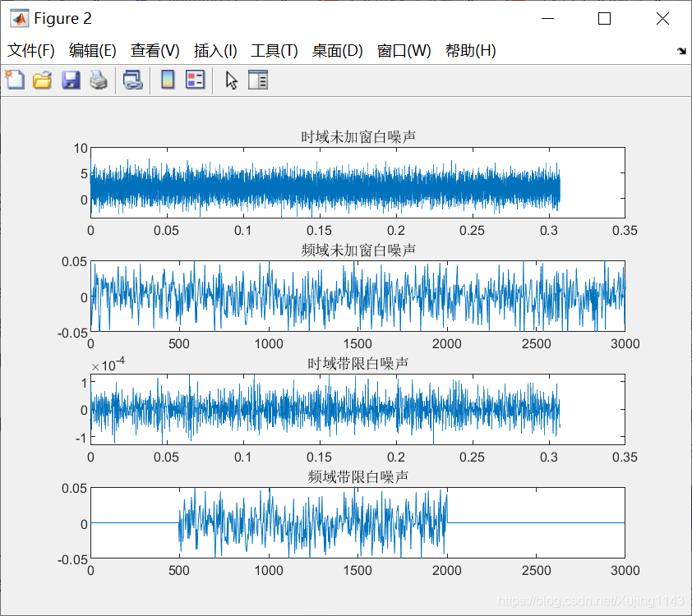The image size is (692, 616).
Task: Save the figure with the floppy disk icon
Action: pyautogui.click(x=71, y=80)
